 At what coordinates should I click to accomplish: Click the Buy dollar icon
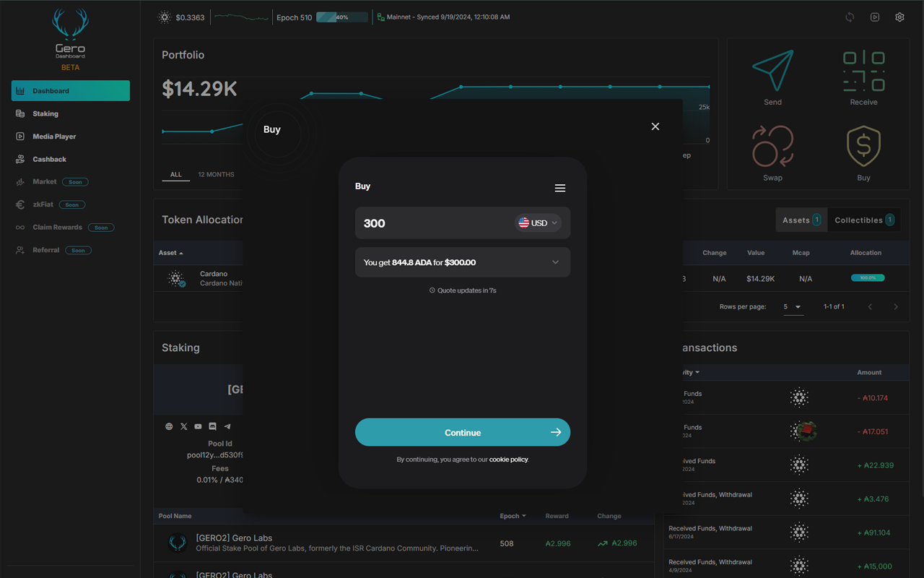(863, 147)
